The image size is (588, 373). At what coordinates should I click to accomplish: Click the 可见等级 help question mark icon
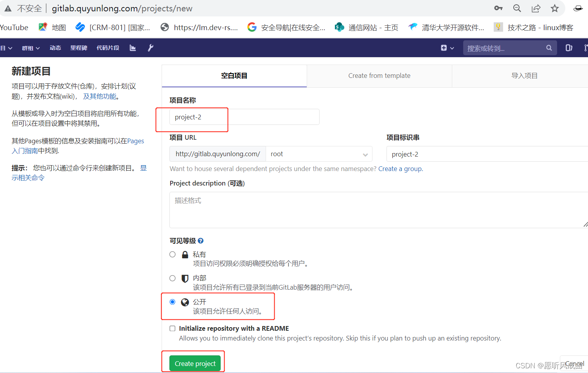click(200, 241)
